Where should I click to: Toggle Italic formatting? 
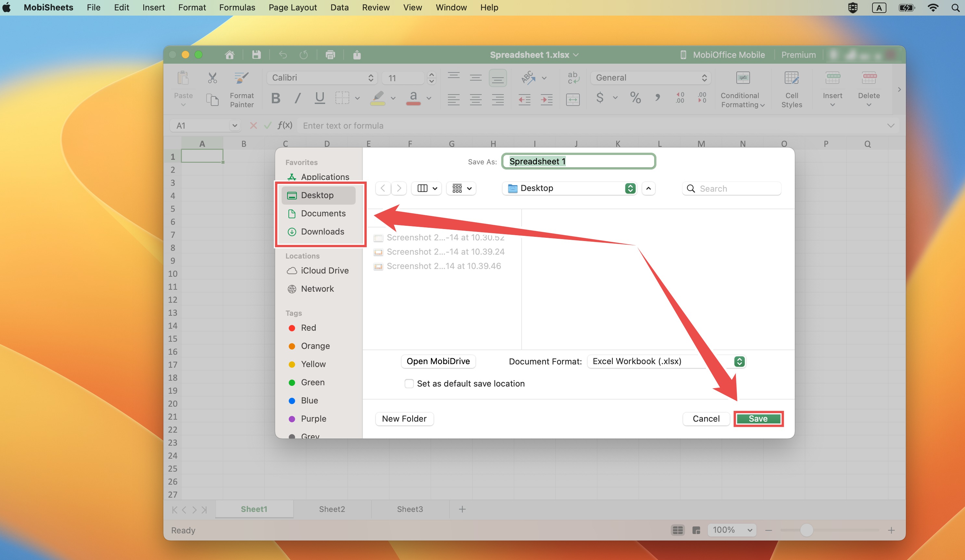point(297,98)
